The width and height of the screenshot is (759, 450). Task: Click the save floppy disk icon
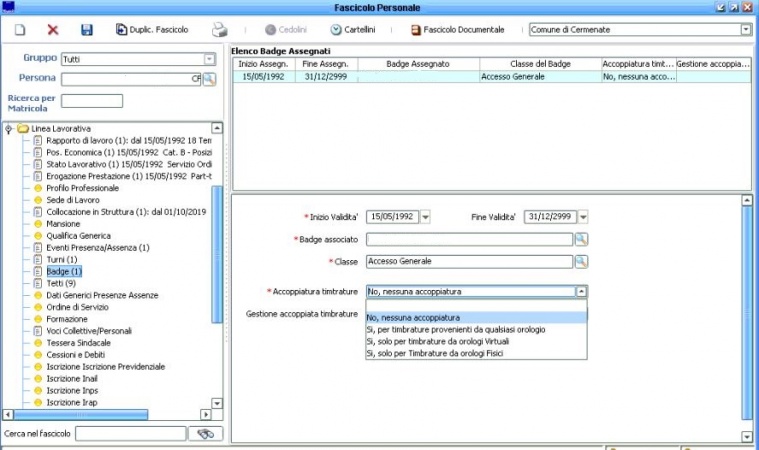[86, 30]
